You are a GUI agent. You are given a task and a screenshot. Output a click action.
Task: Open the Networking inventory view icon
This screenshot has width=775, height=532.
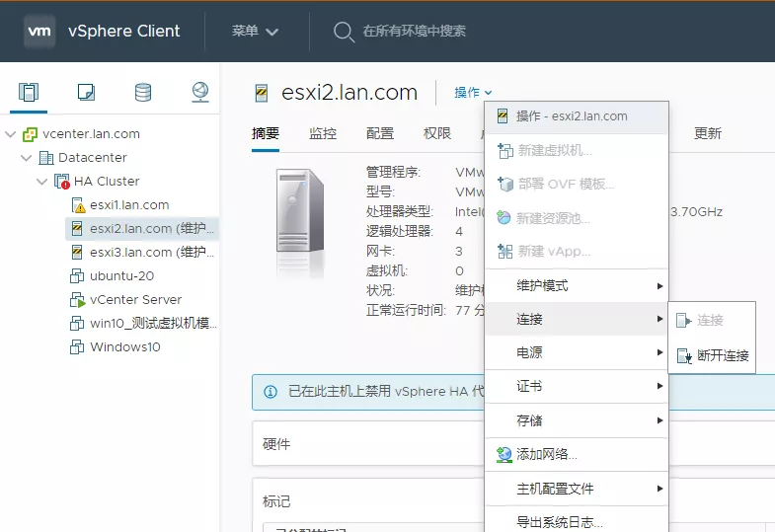(200, 93)
